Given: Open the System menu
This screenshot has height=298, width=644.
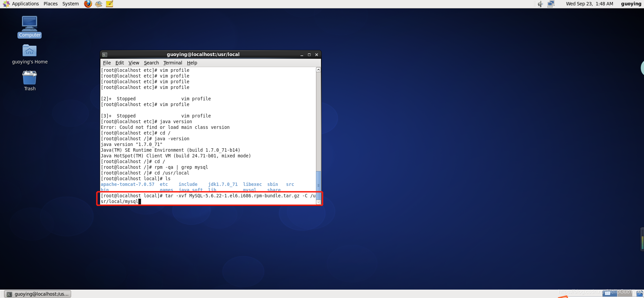Looking at the screenshot, I should pos(71,4).
